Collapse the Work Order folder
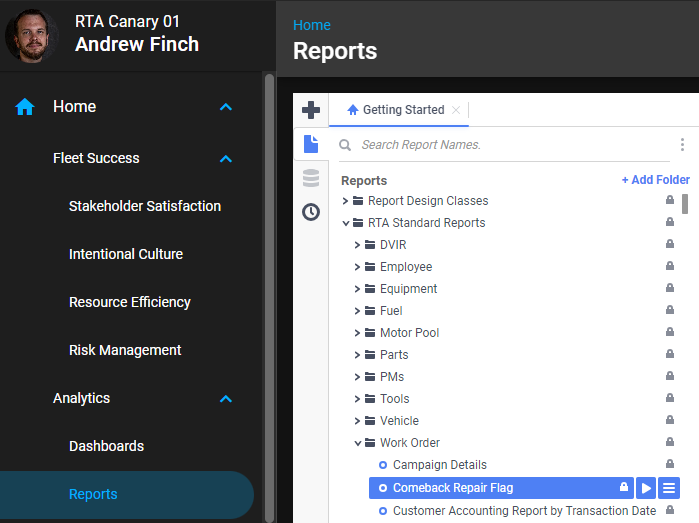 point(358,443)
